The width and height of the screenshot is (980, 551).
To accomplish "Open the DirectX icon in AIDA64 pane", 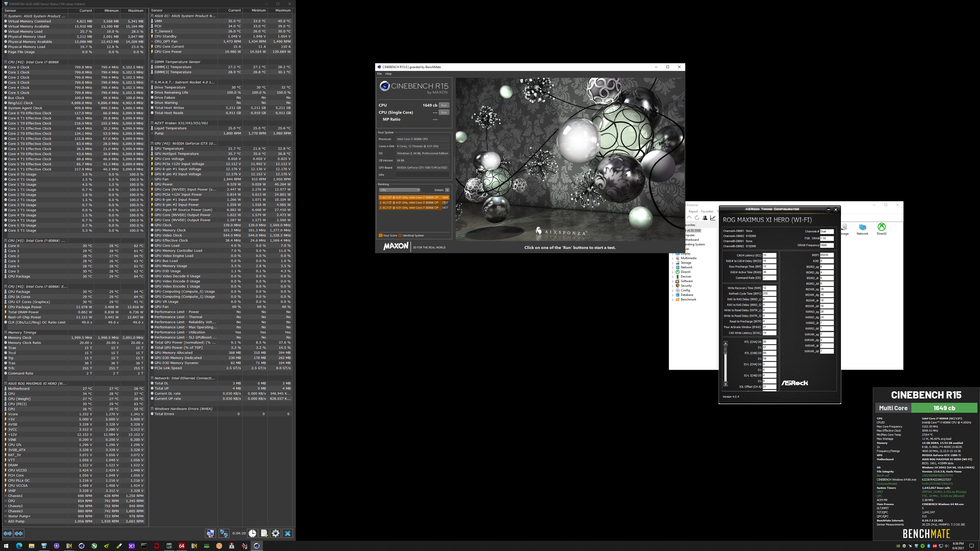I will click(881, 229).
